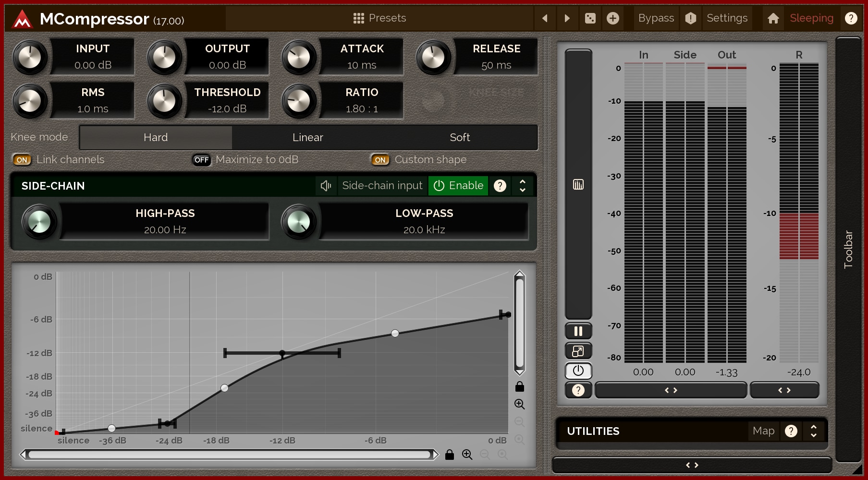The image size is (868, 480).
Task: Click the Threshold knob
Action: (164, 101)
